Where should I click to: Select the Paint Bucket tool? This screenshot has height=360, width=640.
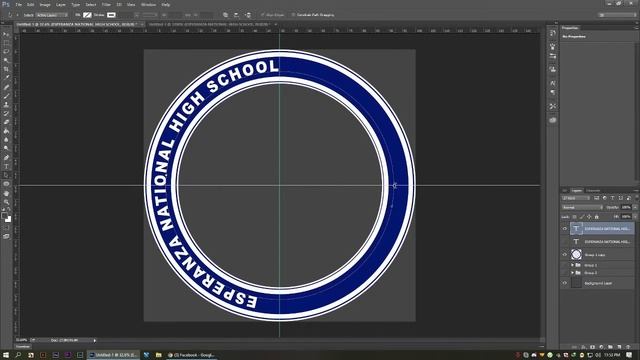pyautogui.click(x=6, y=131)
